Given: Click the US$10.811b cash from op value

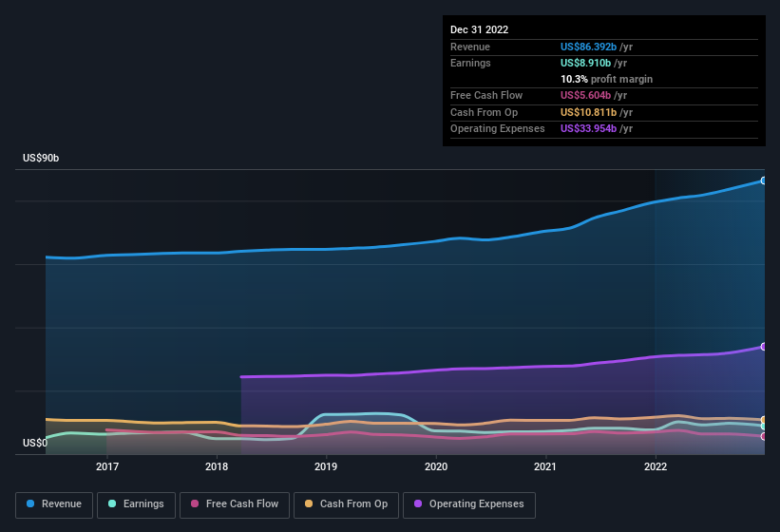Looking at the screenshot, I should [x=588, y=112].
